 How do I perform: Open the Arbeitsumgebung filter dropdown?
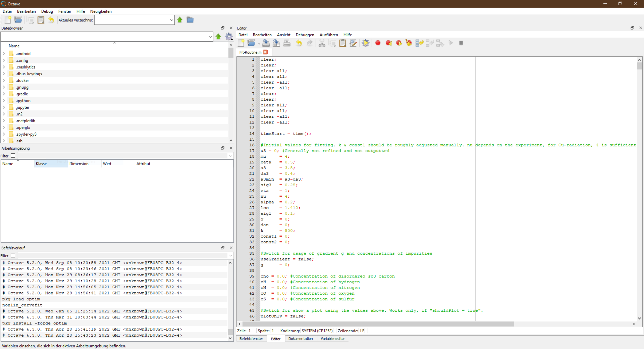[230, 156]
